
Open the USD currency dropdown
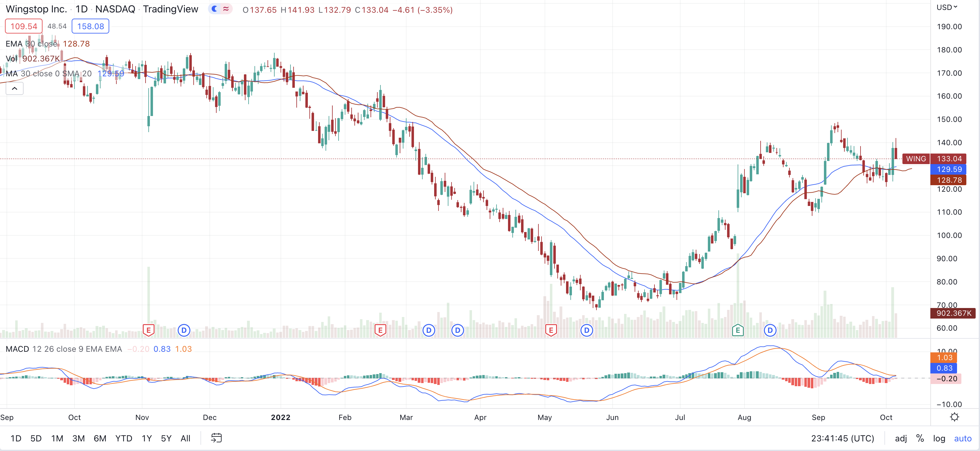[x=946, y=8]
